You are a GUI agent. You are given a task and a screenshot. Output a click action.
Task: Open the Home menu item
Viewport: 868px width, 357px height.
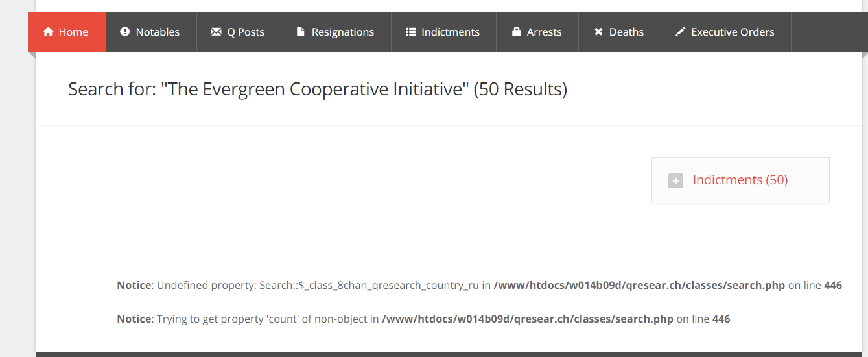[x=66, y=32]
